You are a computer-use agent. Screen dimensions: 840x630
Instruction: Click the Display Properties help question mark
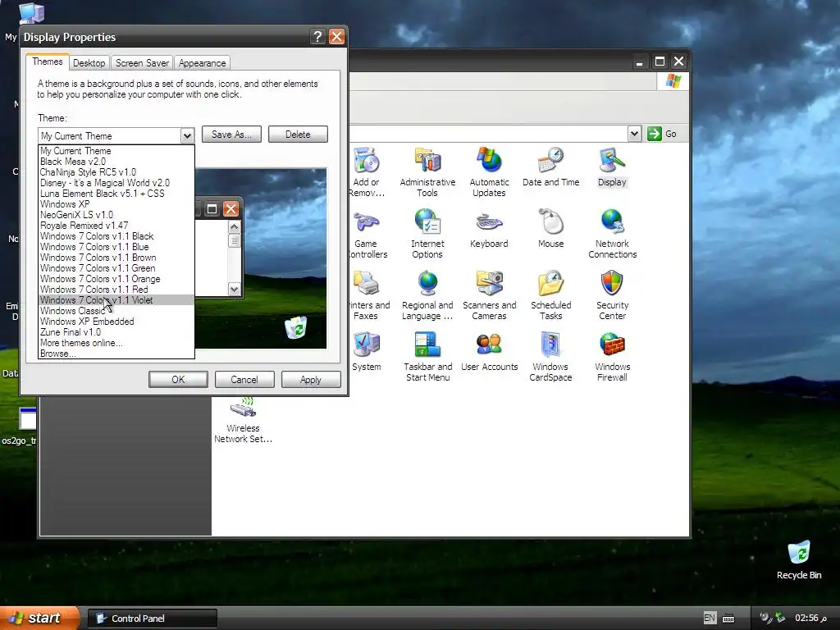pyautogui.click(x=317, y=36)
